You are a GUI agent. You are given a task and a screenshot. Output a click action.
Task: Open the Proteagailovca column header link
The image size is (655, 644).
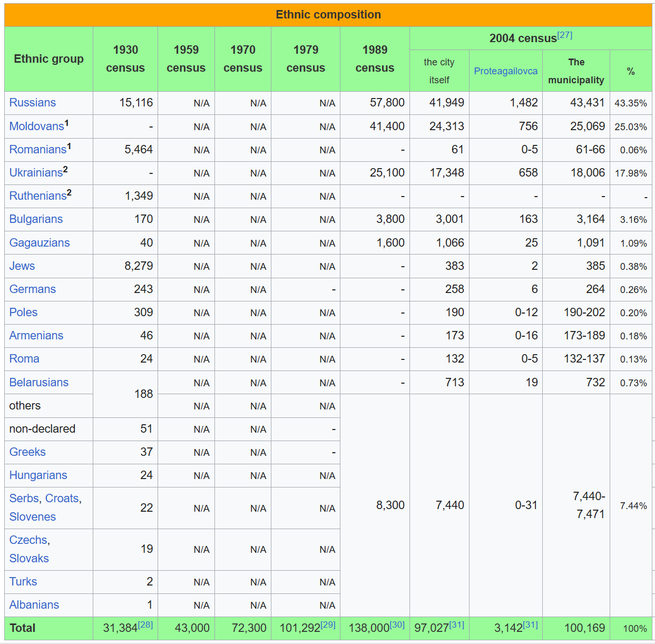505,71
